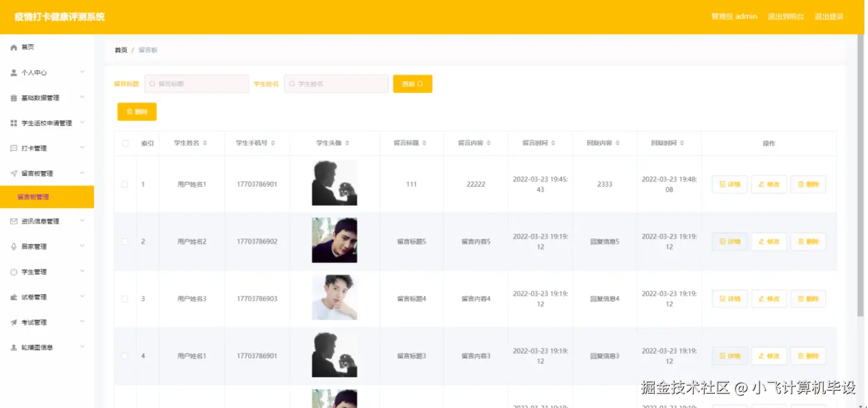Sort table by 学生头像 column arrows
Image resolution: width=868 pixels, height=408 pixels.
pos(348,143)
